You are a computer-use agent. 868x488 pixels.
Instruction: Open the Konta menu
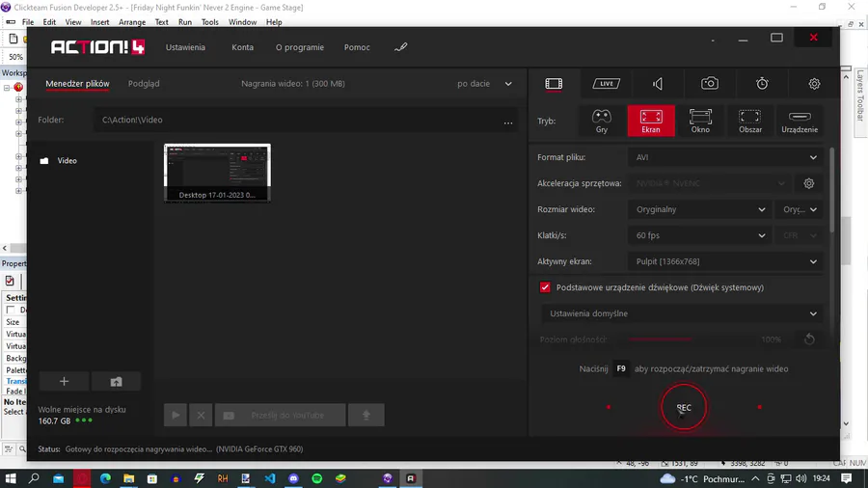(x=242, y=47)
